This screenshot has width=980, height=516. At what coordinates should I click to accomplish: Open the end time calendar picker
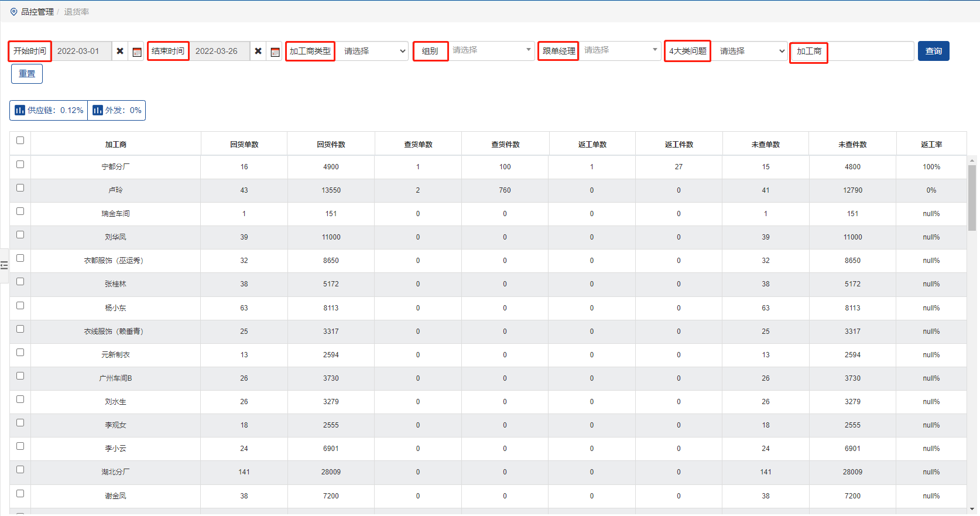tap(275, 52)
